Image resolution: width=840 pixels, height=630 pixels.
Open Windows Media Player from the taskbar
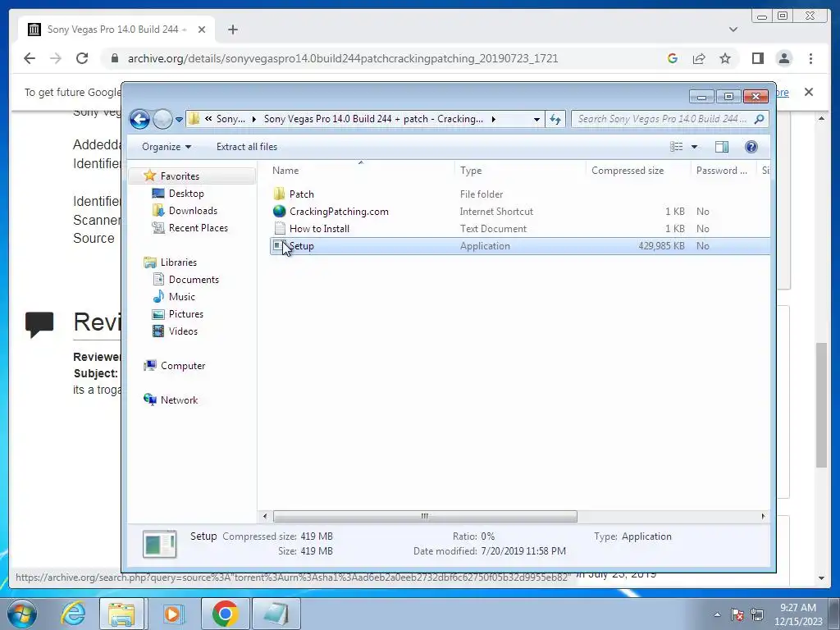(173, 614)
